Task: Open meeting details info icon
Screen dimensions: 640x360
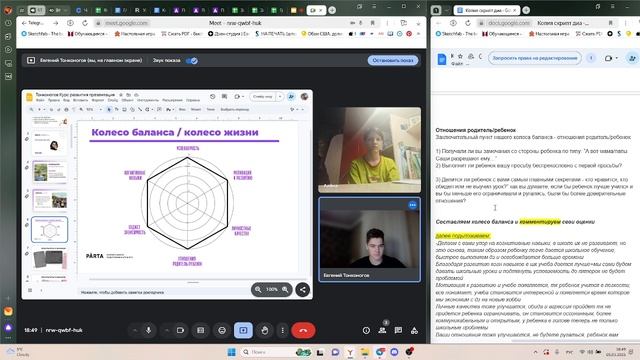Action: click(x=366, y=330)
